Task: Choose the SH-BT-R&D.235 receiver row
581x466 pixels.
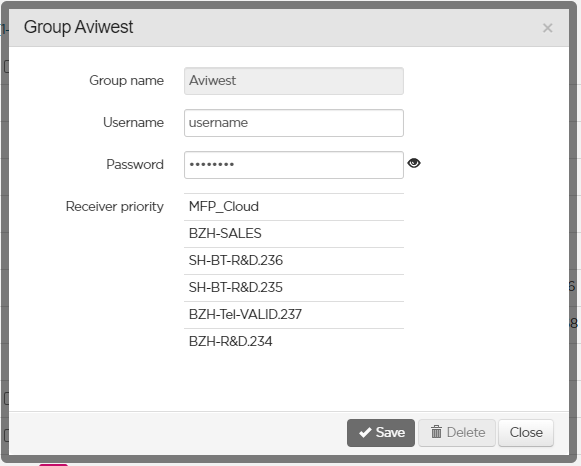Action: coord(294,288)
